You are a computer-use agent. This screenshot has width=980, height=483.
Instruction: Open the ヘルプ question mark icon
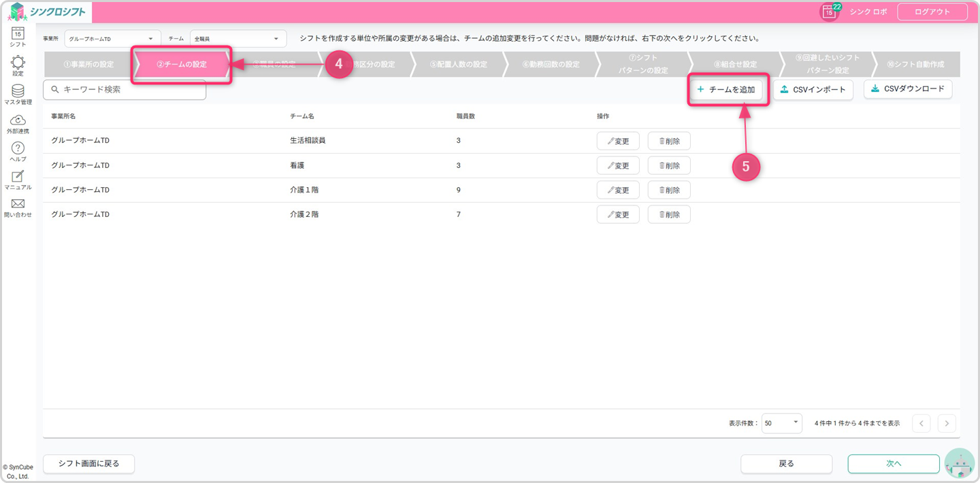click(x=18, y=148)
